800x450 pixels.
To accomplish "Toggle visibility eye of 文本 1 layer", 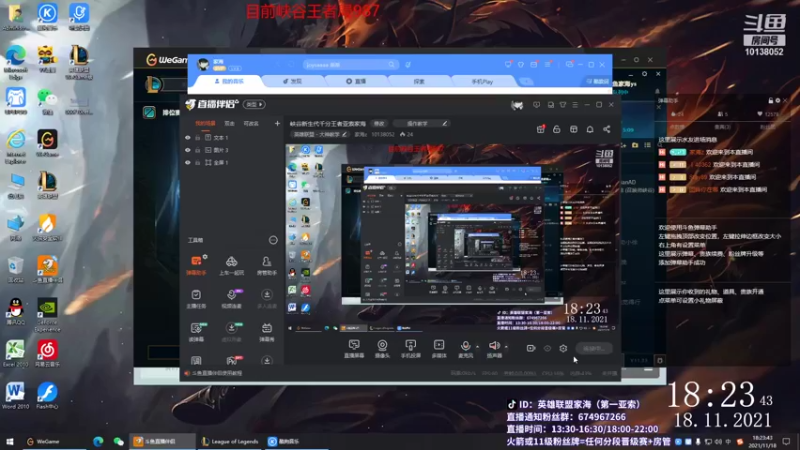I will pos(188,138).
